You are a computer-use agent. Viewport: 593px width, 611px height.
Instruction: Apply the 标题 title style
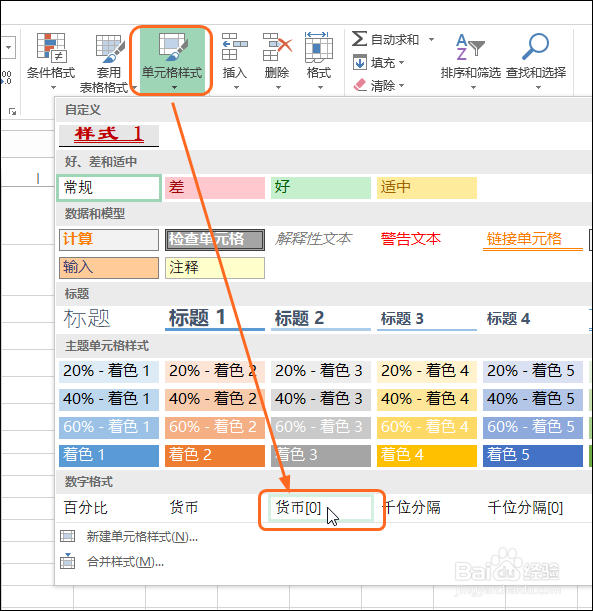click(87, 318)
